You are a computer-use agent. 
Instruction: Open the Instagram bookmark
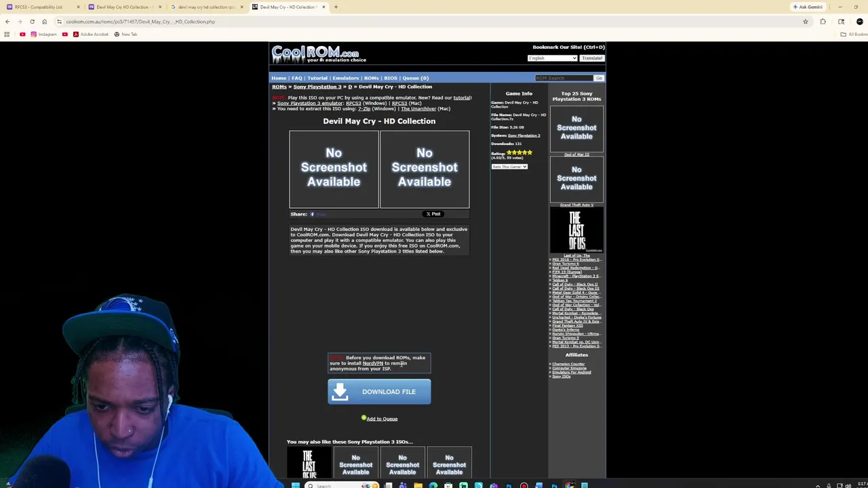43,34
